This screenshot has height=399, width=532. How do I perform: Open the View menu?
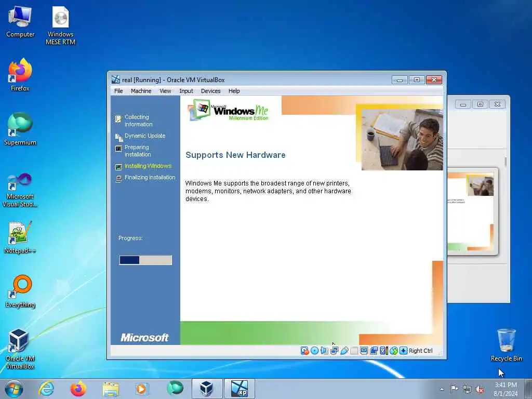pos(165,91)
